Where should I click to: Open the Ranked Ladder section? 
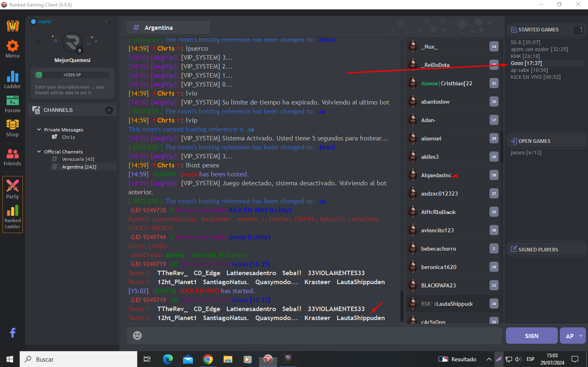click(x=12, y=217)
